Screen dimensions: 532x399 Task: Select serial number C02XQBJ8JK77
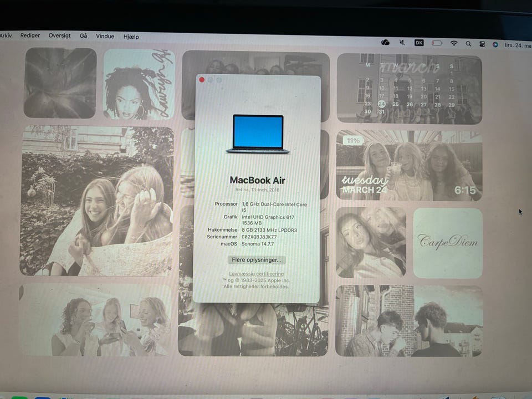pyautogui.click(x=259, y=237)
